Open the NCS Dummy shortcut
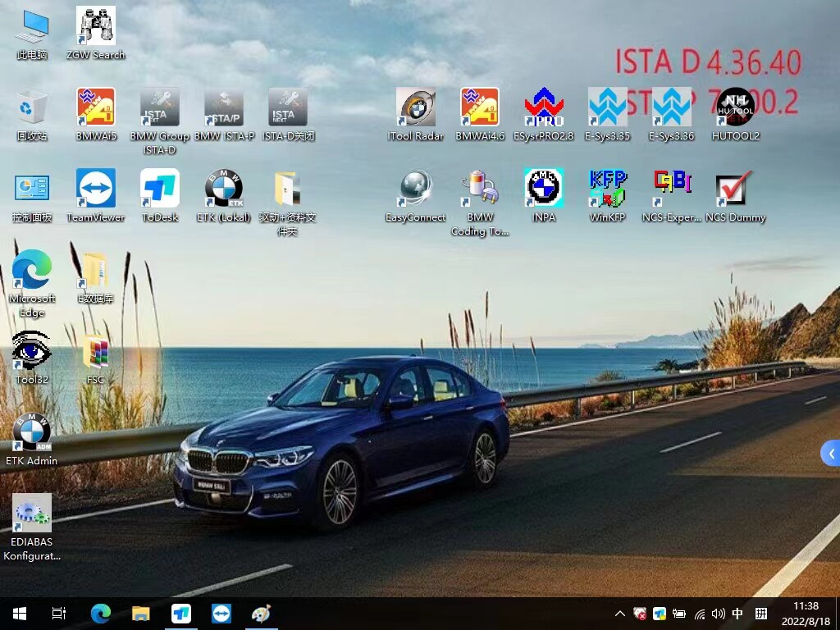The width and height of the screenshot is (840, 630). [735, 196]
